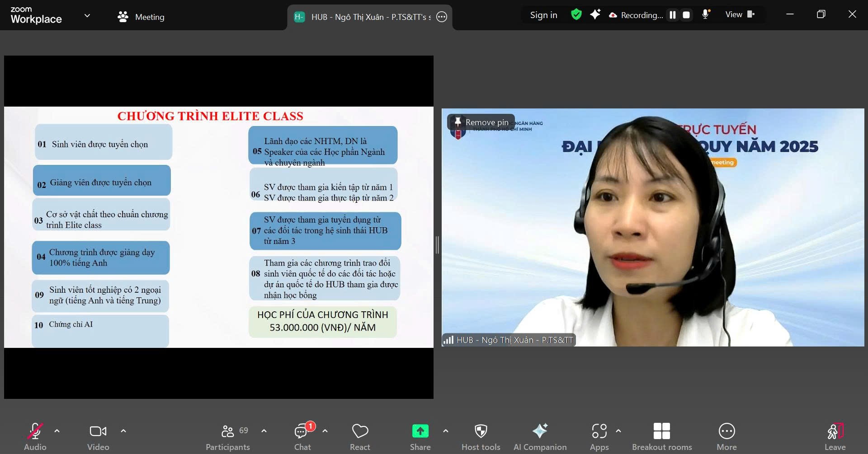868x454 pixels.
Task: Click slide item 04 giảng dạy 100% tiếng Anh
Action: [101, 257]
